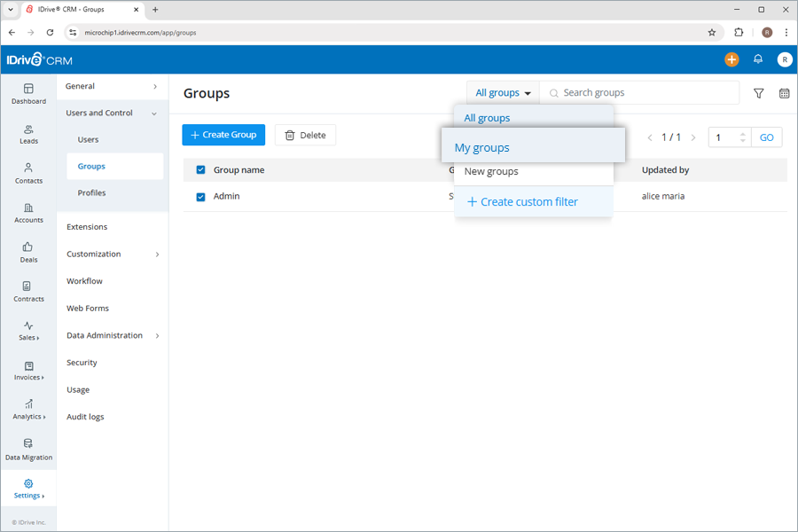Open the Data Migration section

click(x=28, y=450)
